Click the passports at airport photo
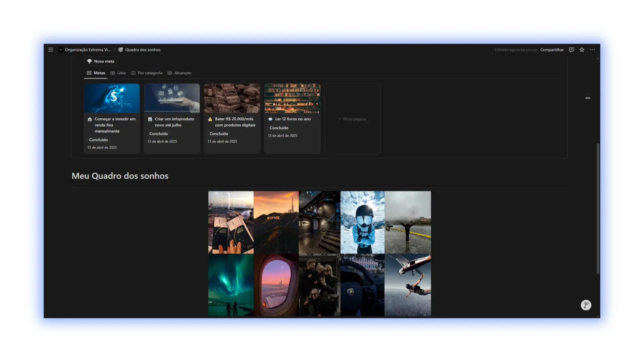The height and width of the screenshot is (362, 644). point(231,222)
